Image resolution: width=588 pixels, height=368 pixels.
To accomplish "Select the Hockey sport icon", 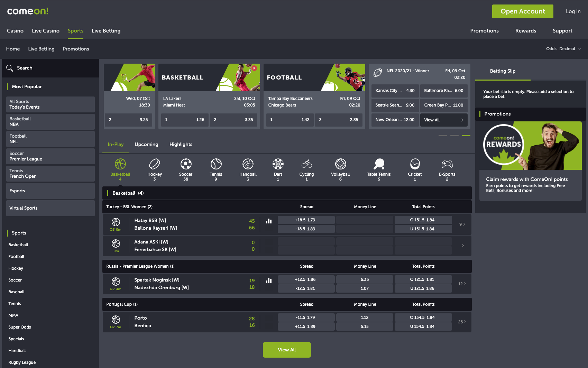I will [x=154, y=164].
